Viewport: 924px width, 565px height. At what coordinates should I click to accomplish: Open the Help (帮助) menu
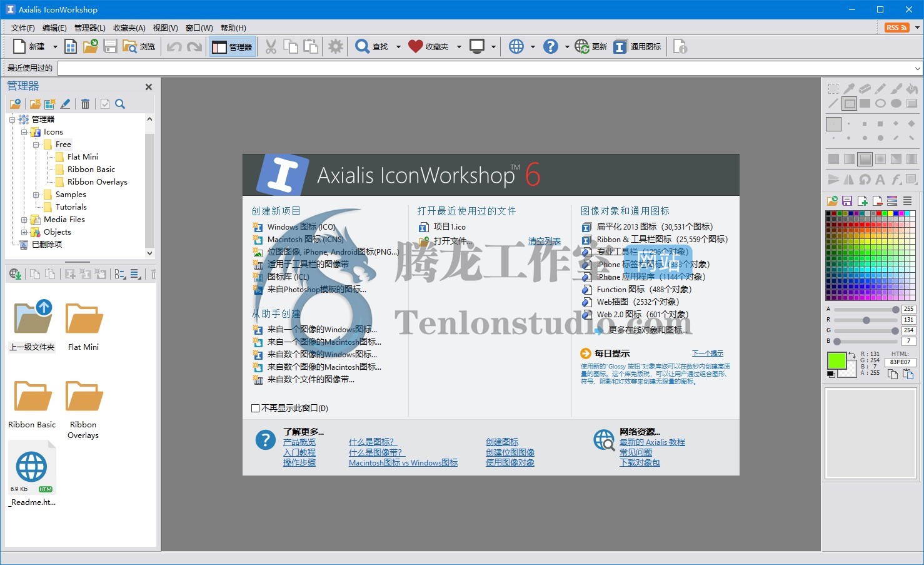coord(233,28)
